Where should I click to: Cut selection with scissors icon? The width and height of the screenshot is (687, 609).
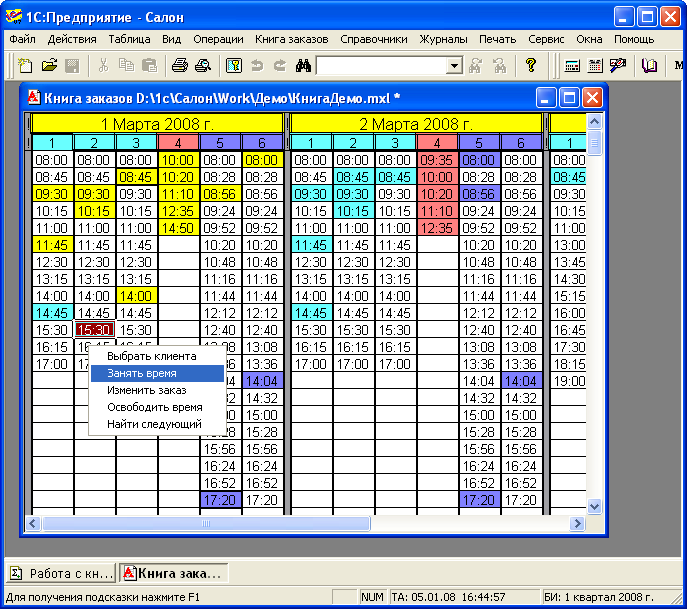[x=103, y=66]
